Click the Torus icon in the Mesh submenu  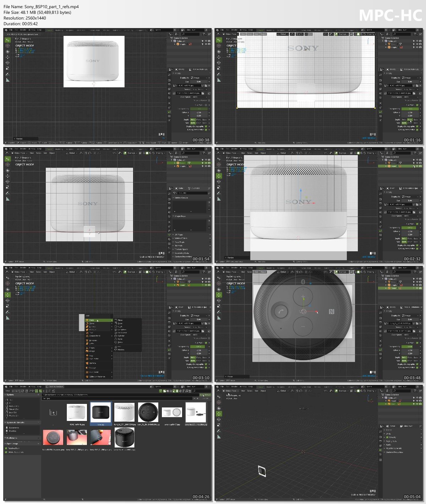(116, 342)
